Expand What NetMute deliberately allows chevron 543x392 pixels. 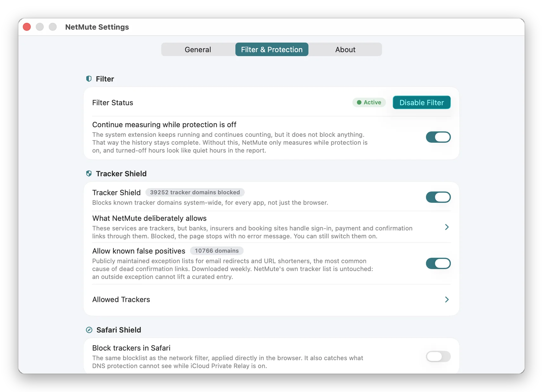coord(447,227)
